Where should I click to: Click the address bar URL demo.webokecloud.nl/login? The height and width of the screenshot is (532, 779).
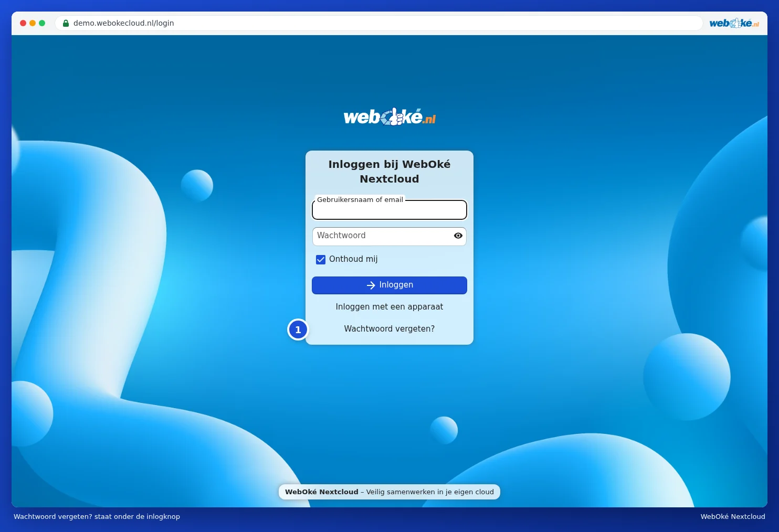click(x=124, y=23)
